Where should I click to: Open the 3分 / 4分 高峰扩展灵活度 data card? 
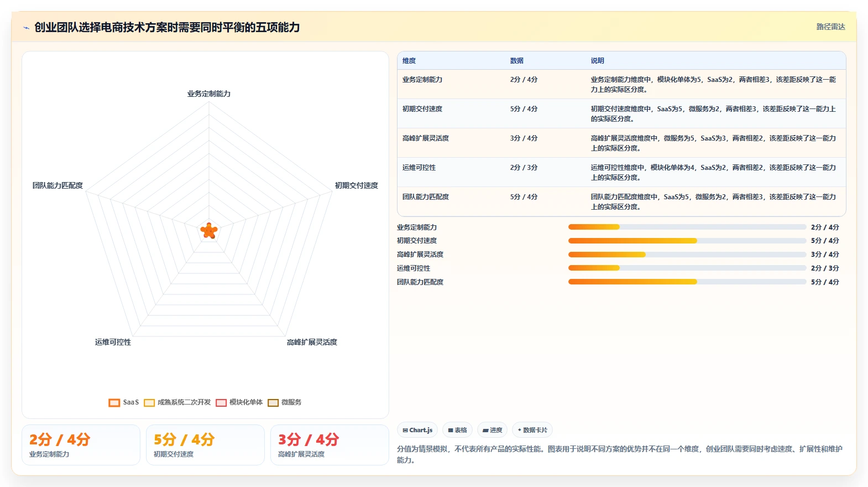(x=330, y=445)
